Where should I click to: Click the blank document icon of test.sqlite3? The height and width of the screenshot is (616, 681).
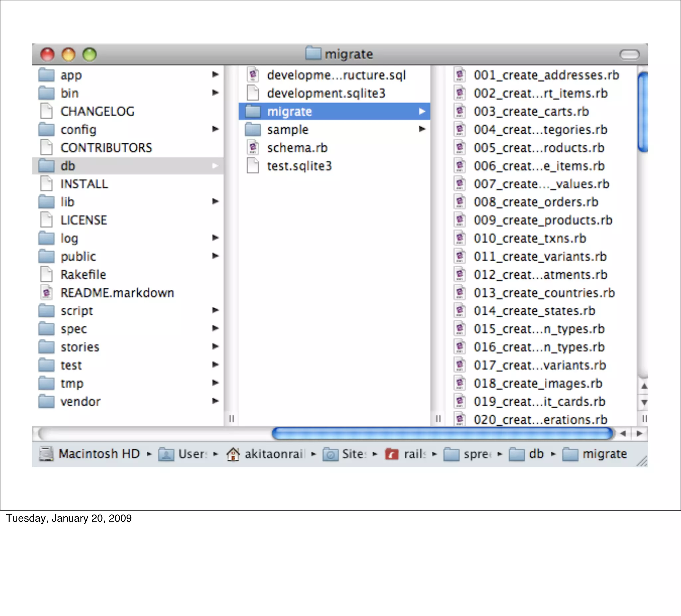click(253, 166)
